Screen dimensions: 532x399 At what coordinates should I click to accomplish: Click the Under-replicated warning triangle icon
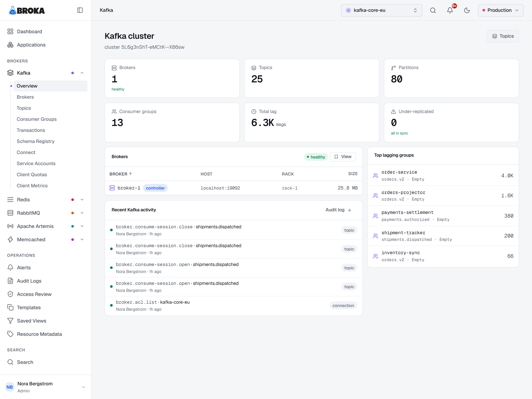[x=393, y=112]
